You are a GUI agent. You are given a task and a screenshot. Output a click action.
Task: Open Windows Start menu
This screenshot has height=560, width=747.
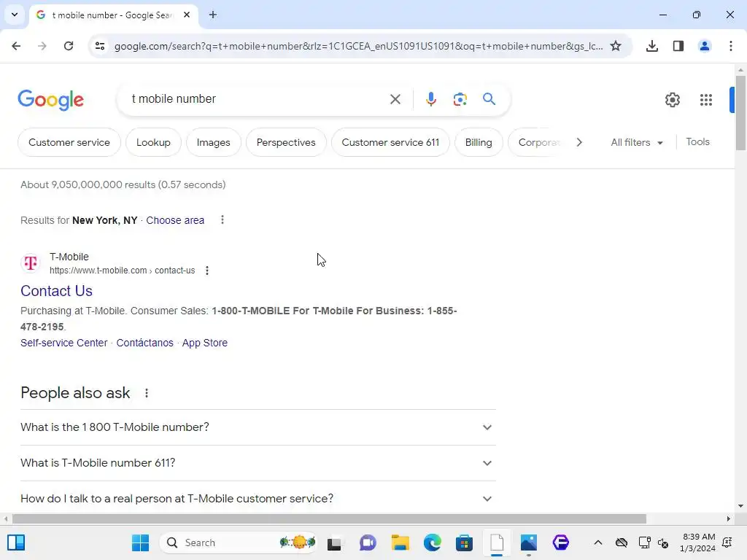(x=140, y=542)
